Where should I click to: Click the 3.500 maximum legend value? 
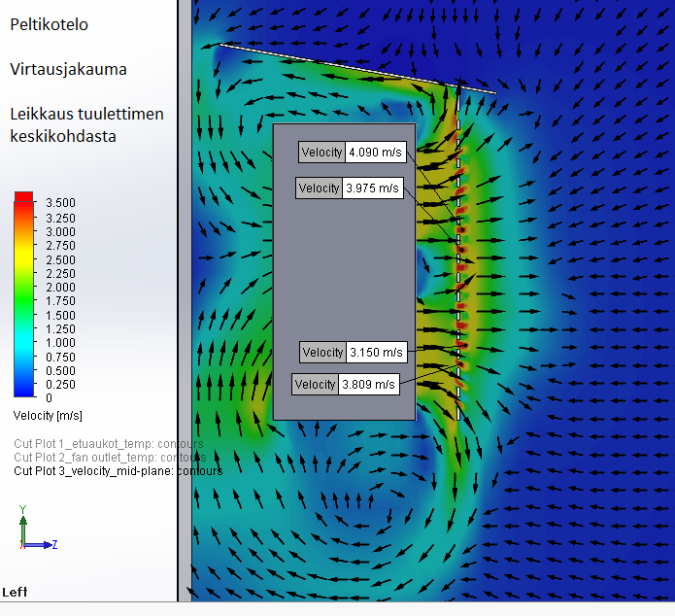pos(60,203)
